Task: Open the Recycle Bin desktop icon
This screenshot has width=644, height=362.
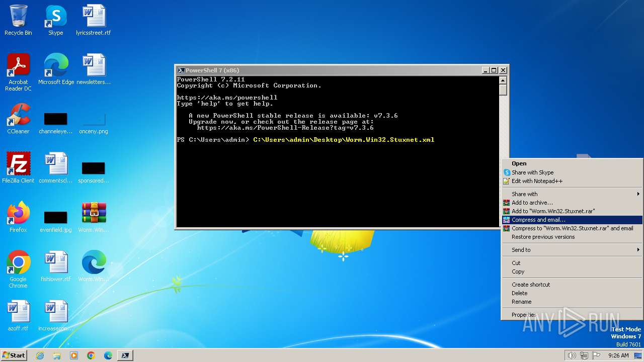Action: (x=18, y=20)
